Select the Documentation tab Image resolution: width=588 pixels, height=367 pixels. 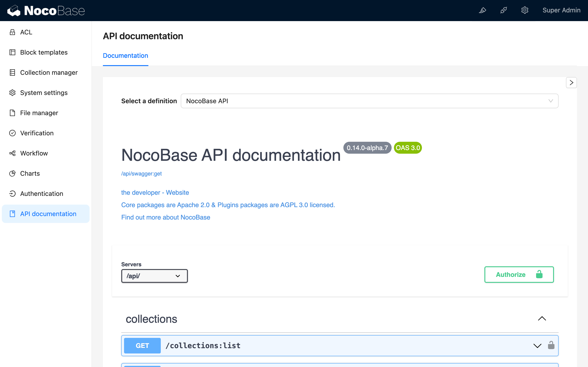[125, 56]
